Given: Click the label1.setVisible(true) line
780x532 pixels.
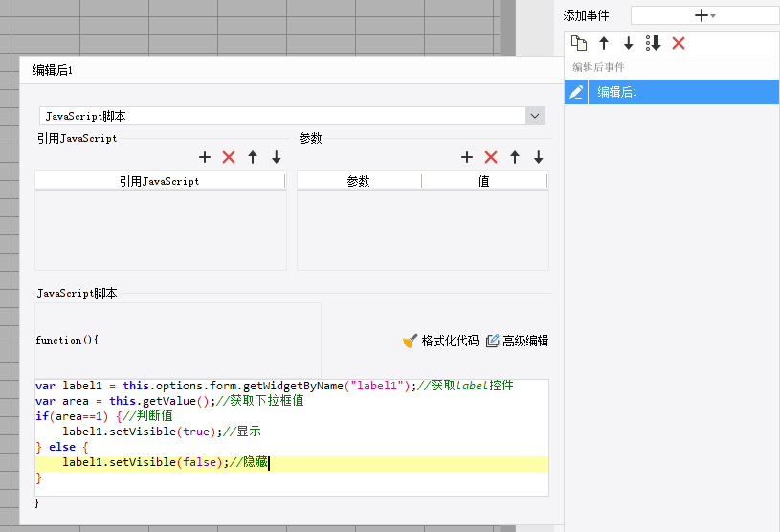Looking at the screenshot, I should tap(162, 432).
